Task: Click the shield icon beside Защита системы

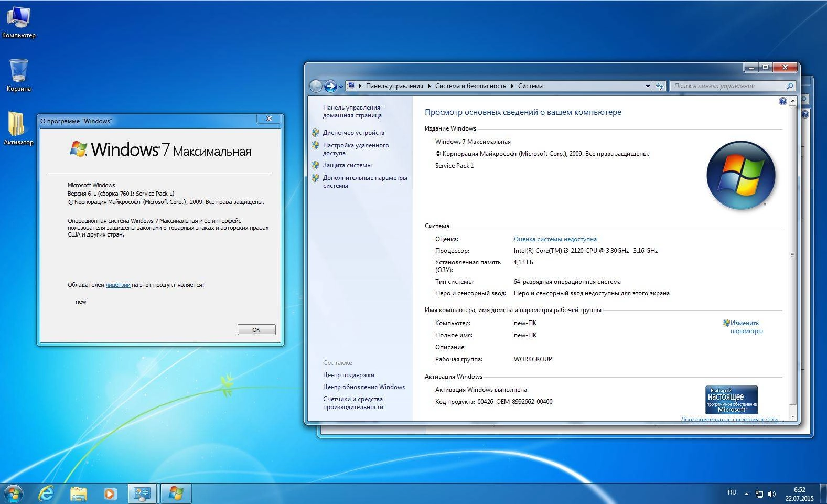Action: (x=315, y=165)
